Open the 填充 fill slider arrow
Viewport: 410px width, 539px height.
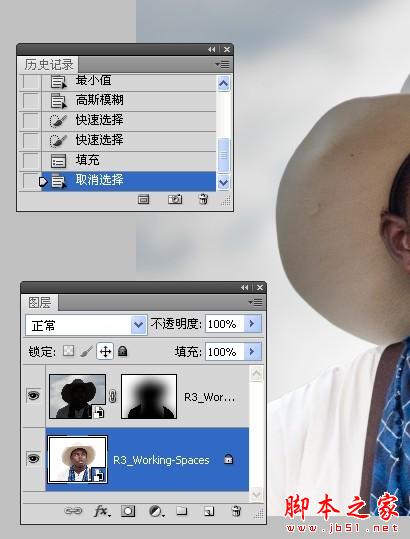(253, 352)
